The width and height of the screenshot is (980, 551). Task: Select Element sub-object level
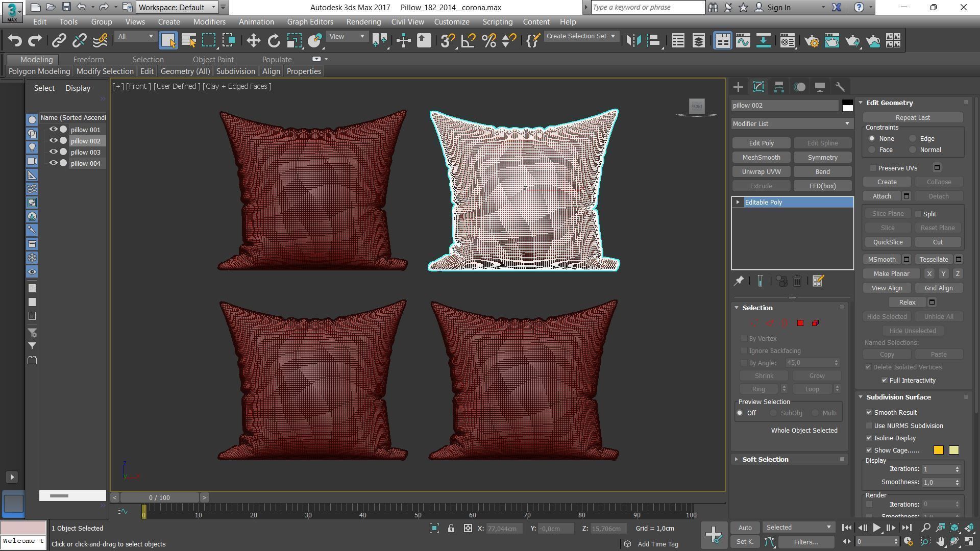click(815, 323)
